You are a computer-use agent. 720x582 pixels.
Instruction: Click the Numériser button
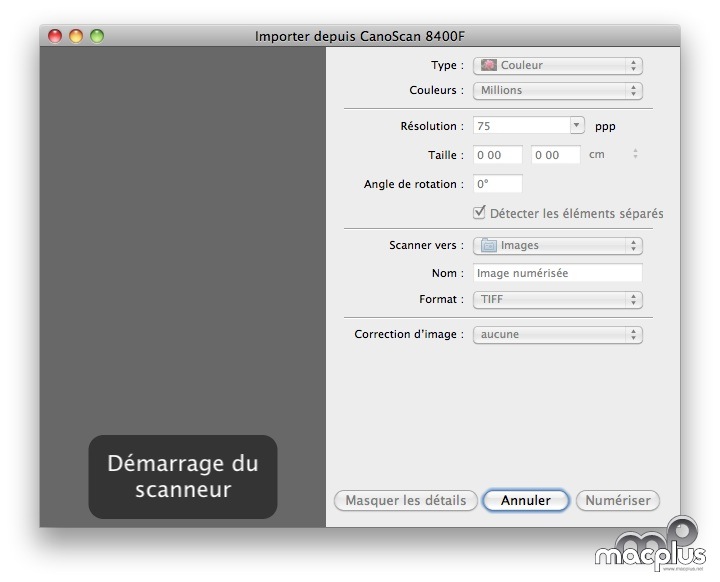(618, 500)
